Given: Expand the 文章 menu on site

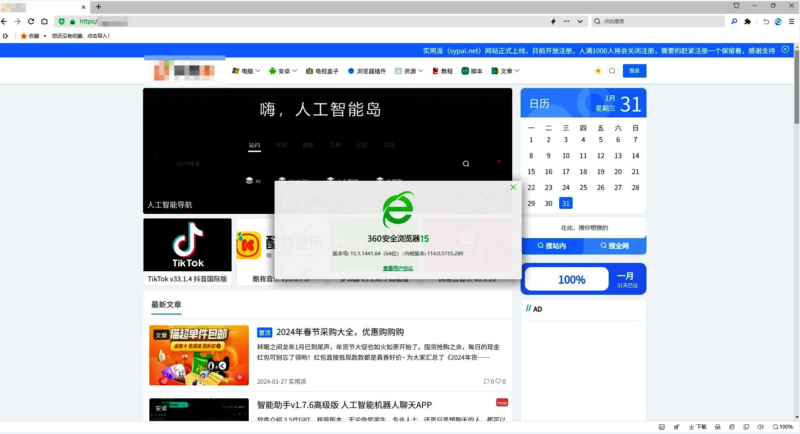Looking at the screenshot, I should pyautogui.click(x=505, y=71).
